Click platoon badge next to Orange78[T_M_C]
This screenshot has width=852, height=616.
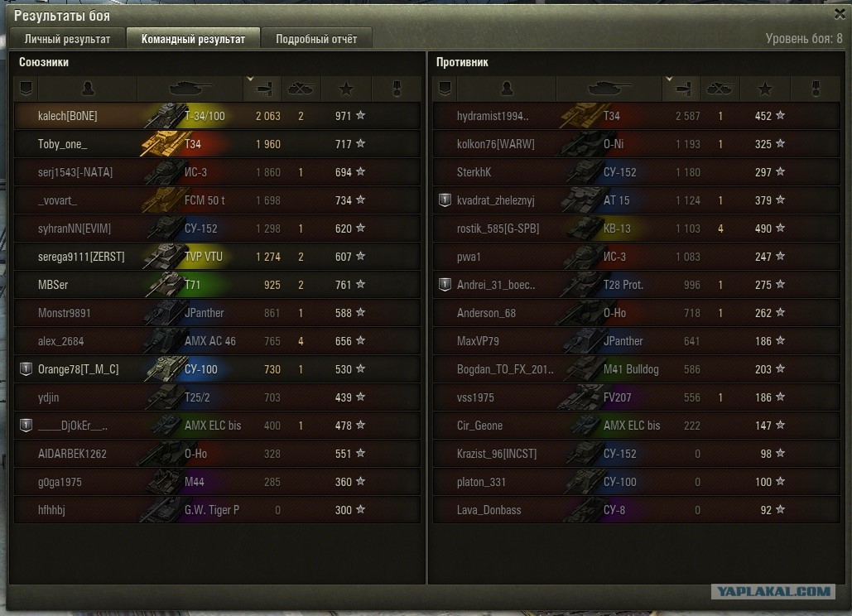(x=26, y=369)
